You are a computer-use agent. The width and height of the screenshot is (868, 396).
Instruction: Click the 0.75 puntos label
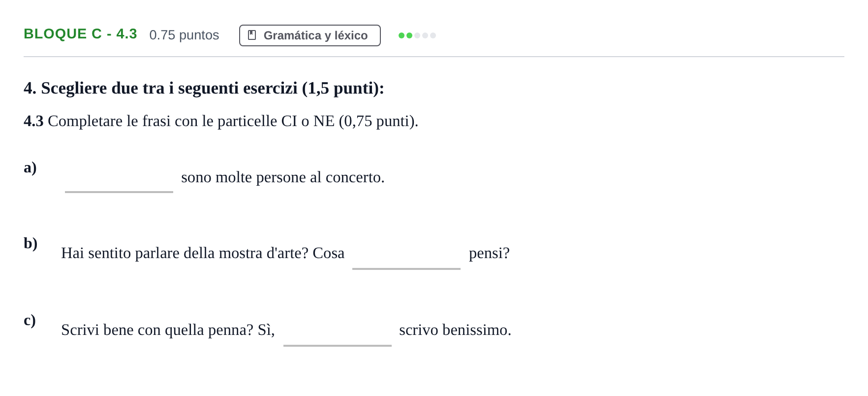184,35
